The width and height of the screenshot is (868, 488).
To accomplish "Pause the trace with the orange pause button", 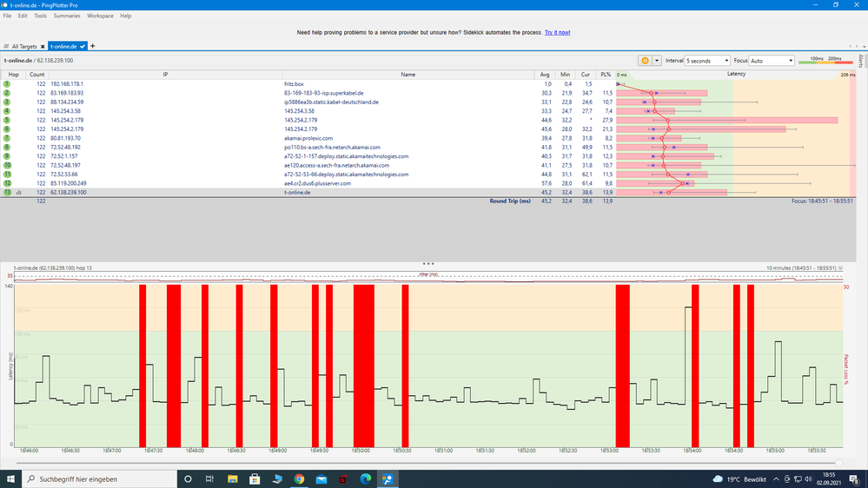I will coord(645,61).
